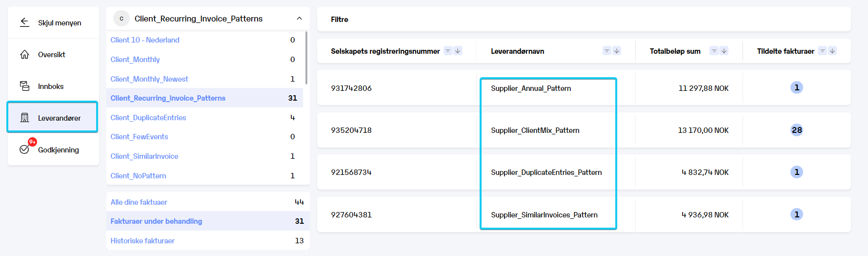Open the Oversikt menu item
Screen dimensions: 868x256
pos(53,54)
